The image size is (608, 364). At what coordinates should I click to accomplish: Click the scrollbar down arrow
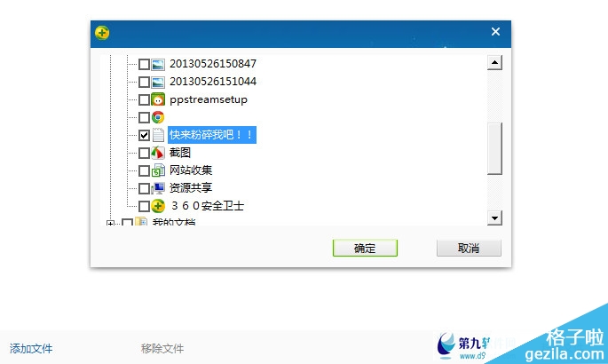coord(494,218)
